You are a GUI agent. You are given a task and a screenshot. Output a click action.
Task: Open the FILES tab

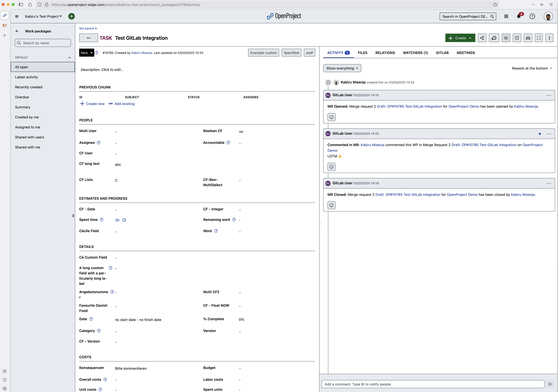363,53
